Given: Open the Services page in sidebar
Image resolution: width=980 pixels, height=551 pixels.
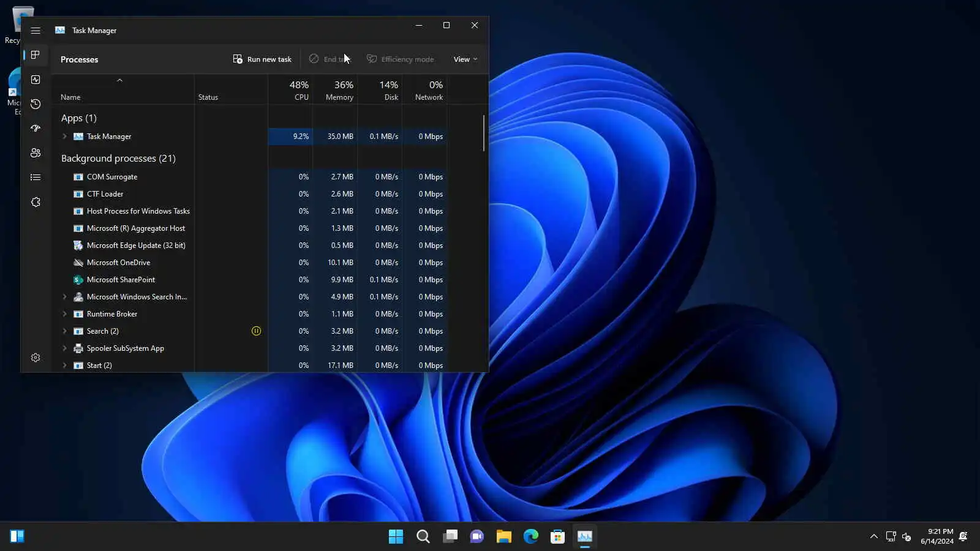Looking at the screenshot, I should (x=36, y=202).
